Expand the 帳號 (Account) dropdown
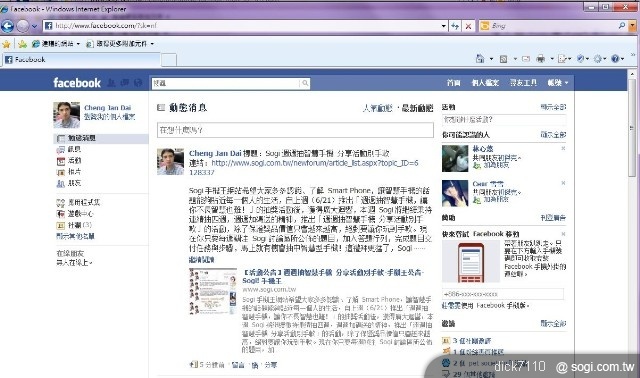 pos(558,83)
